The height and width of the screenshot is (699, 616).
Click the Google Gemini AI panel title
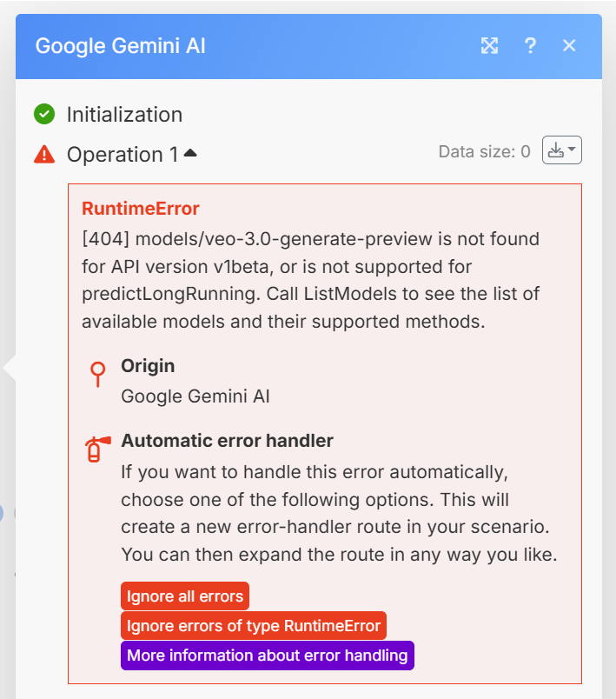[x=121, y=46]
